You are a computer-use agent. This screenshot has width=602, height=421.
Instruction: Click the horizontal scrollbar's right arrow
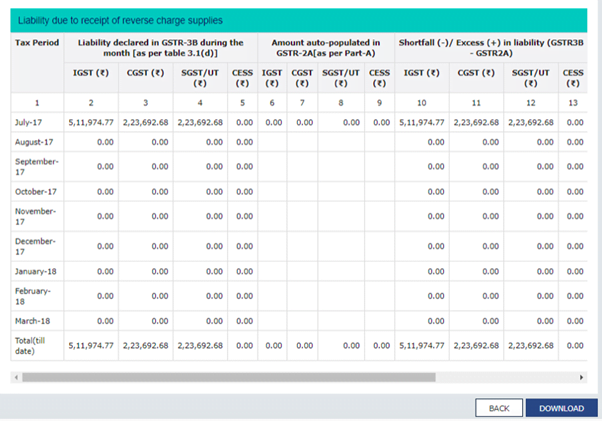[x=583, y=377]
